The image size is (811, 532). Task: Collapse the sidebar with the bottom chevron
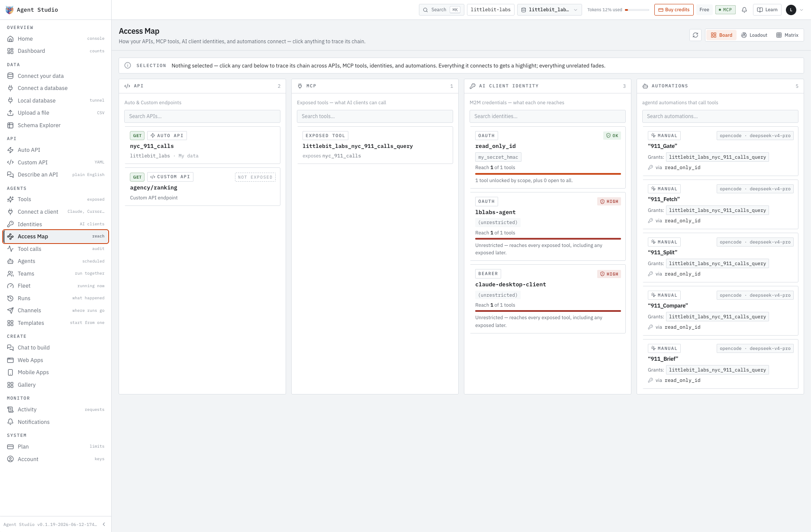[104, 524]
